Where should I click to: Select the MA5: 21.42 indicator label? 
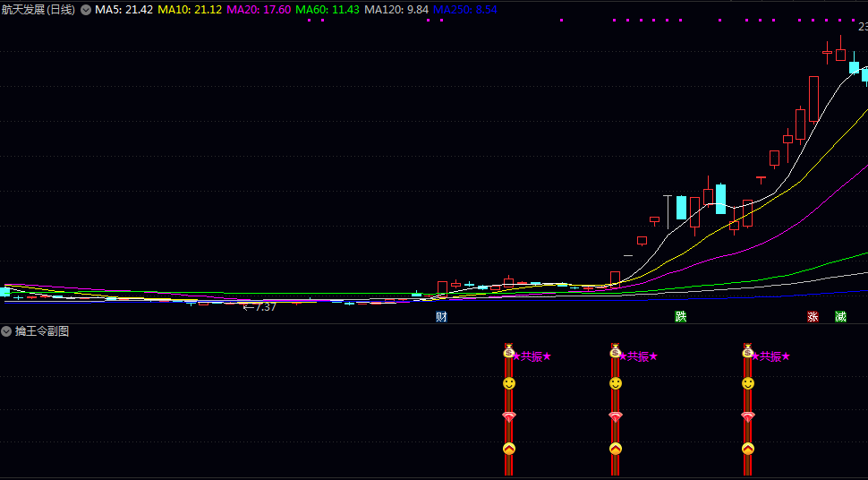[x=124, y=10]
